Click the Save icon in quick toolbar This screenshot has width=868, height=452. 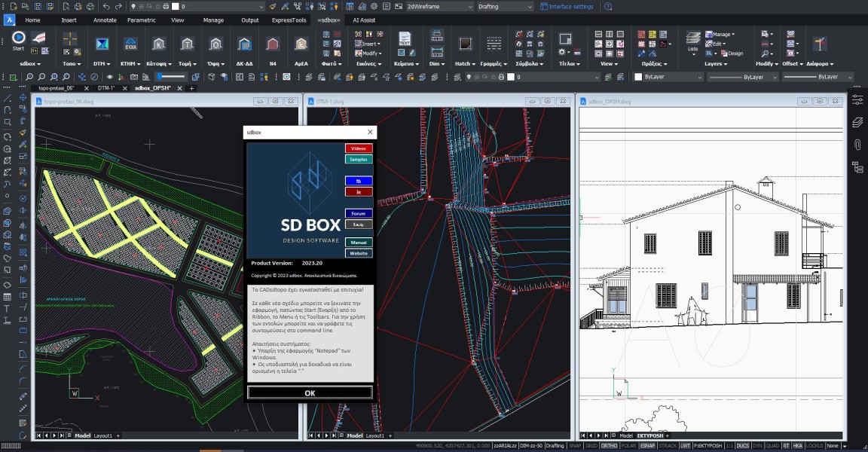(x=38, y=7)
